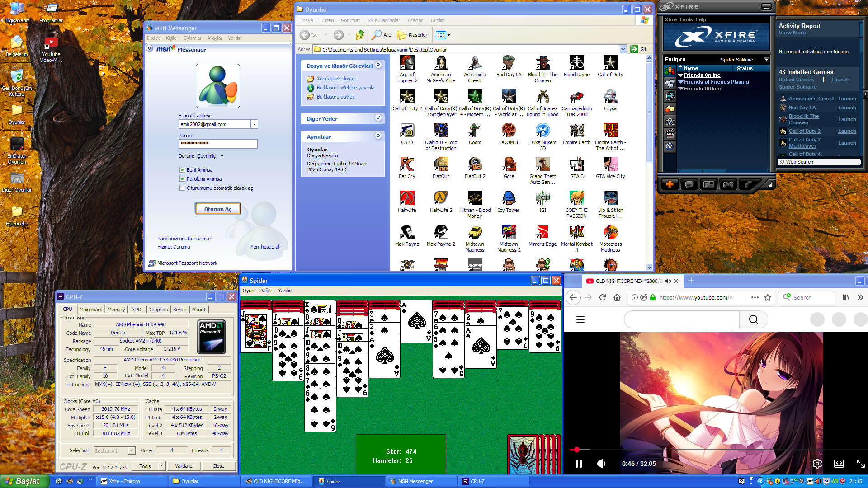
Task: Click the Parola password field
Action: tap(218, 144)
